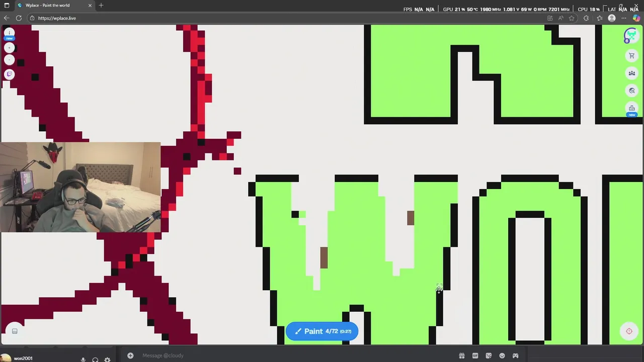Image resolution: width=644 pixels, height=362 pixels.
Task: Open the Copilot sidebar icon
Action: click(636, 18)
